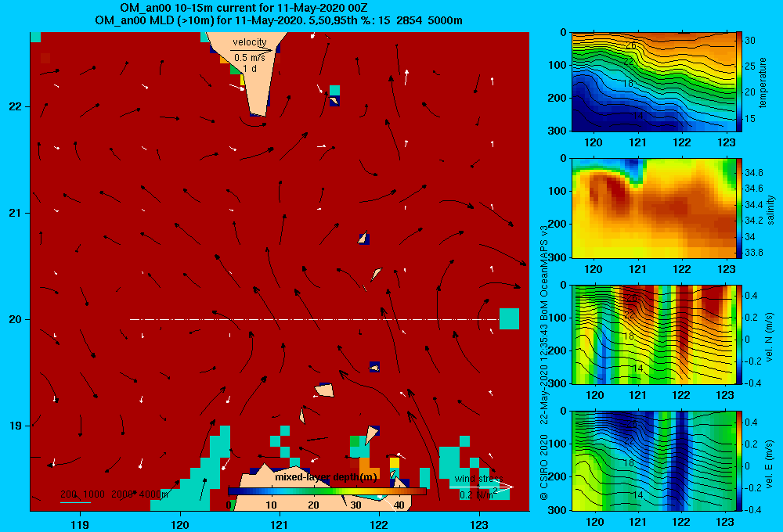Click the vel. N colorbar

(740, 334)
